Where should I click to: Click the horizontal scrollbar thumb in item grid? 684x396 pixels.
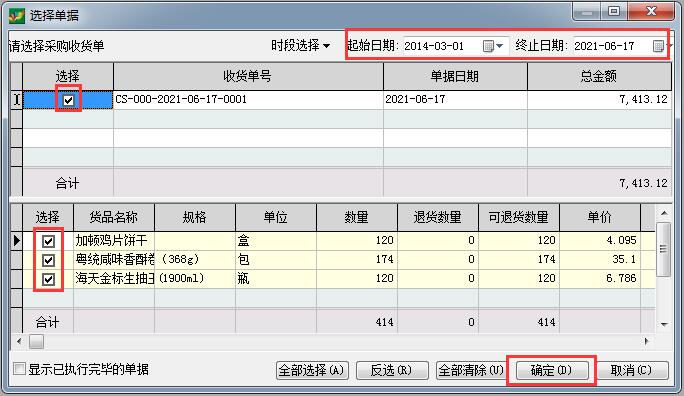click(37, 341)
